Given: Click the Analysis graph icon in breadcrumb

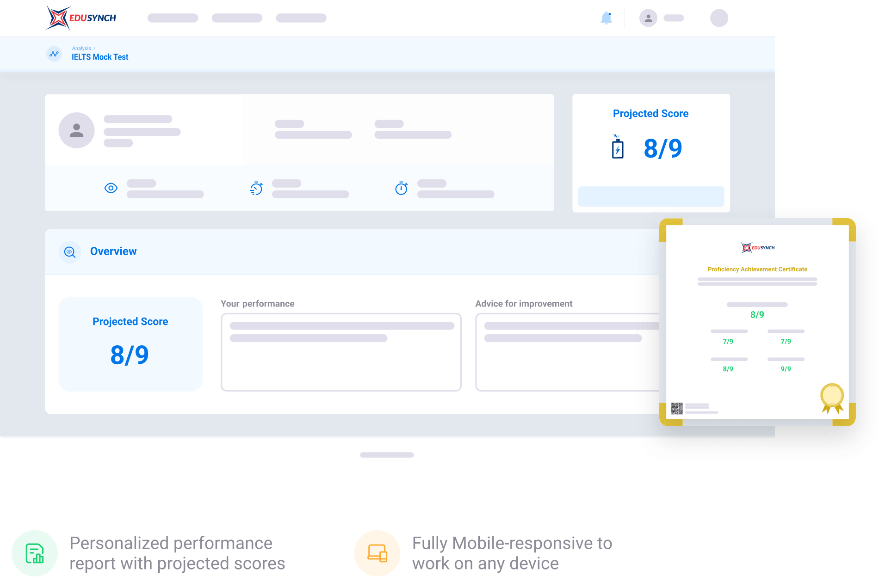Looking at the screenshot, I should pyautogui.click(x=54, y=54).
